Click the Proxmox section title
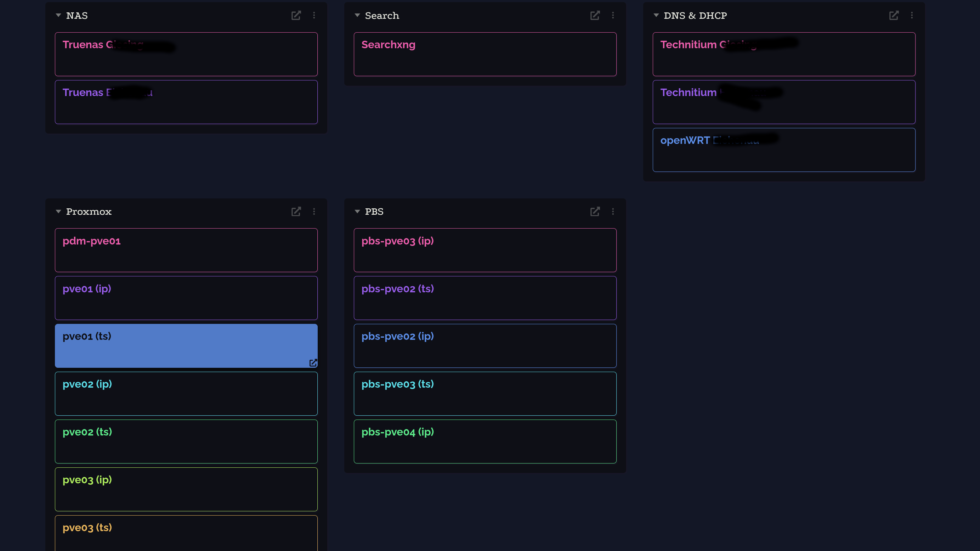Screen dimensions: 980x551 pos(89,212)
